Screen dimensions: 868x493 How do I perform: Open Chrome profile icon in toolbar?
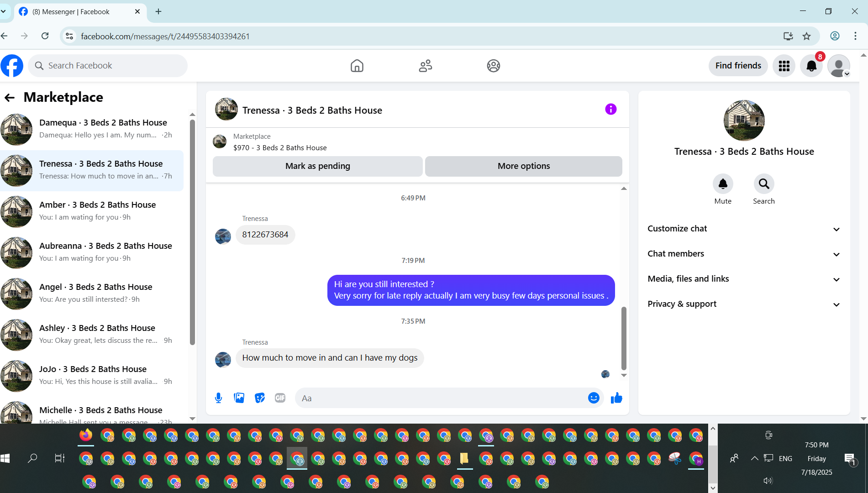(835, 36)
